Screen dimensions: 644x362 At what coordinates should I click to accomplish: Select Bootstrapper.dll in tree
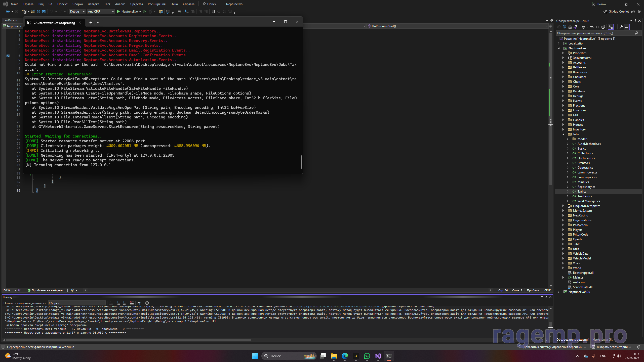[583, 273]
